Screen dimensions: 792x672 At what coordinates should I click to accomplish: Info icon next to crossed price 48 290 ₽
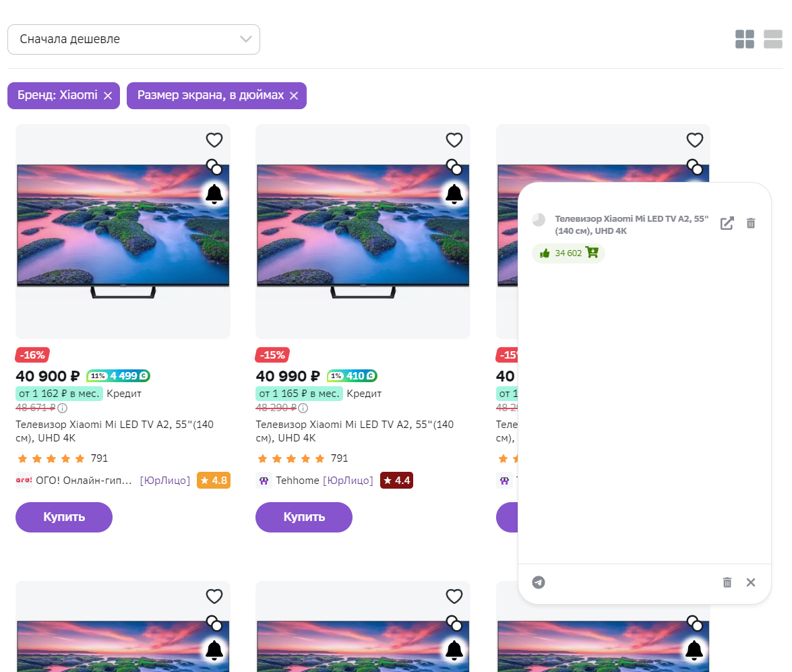coord(303,408)
